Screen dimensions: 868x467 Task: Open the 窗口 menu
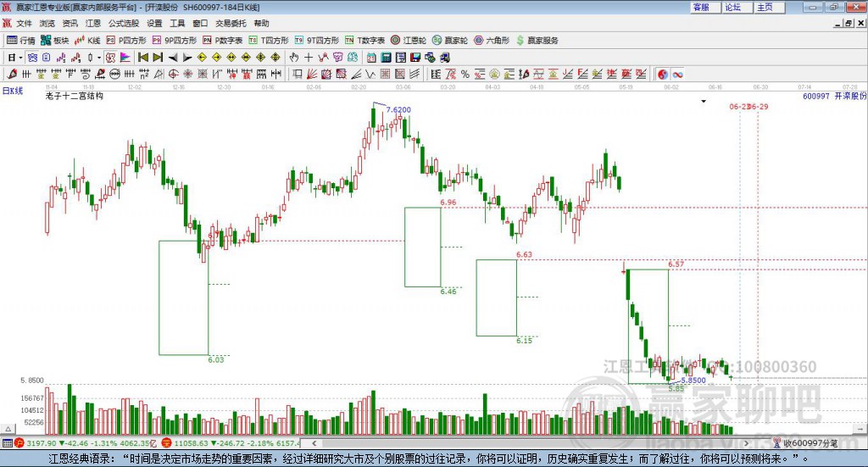pyautogui.click(x=200, y=23)
